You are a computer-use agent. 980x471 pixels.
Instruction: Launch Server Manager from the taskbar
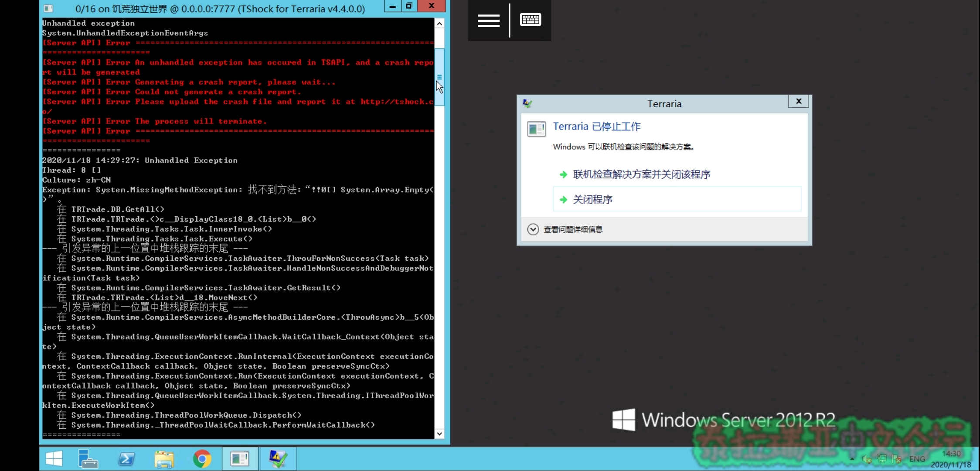(x=88, y=459)
